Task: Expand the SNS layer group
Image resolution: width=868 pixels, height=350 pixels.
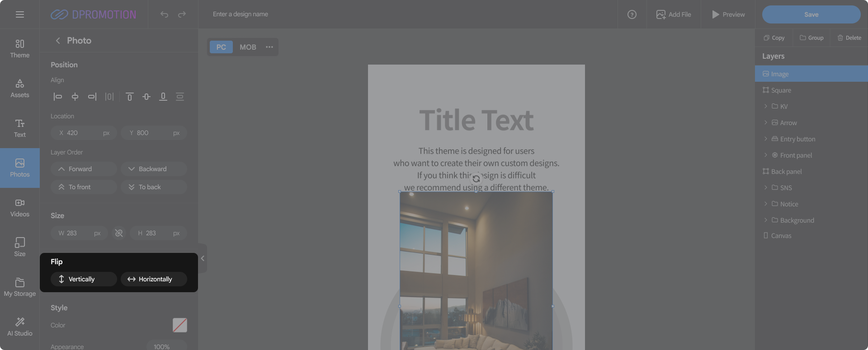Action: click(766, 188)
